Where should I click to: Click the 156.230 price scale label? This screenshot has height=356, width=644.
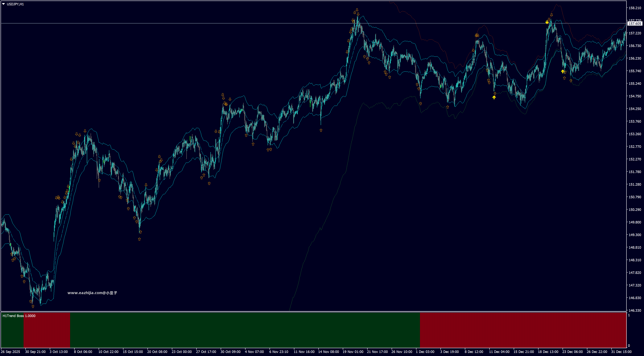point(635,58)
